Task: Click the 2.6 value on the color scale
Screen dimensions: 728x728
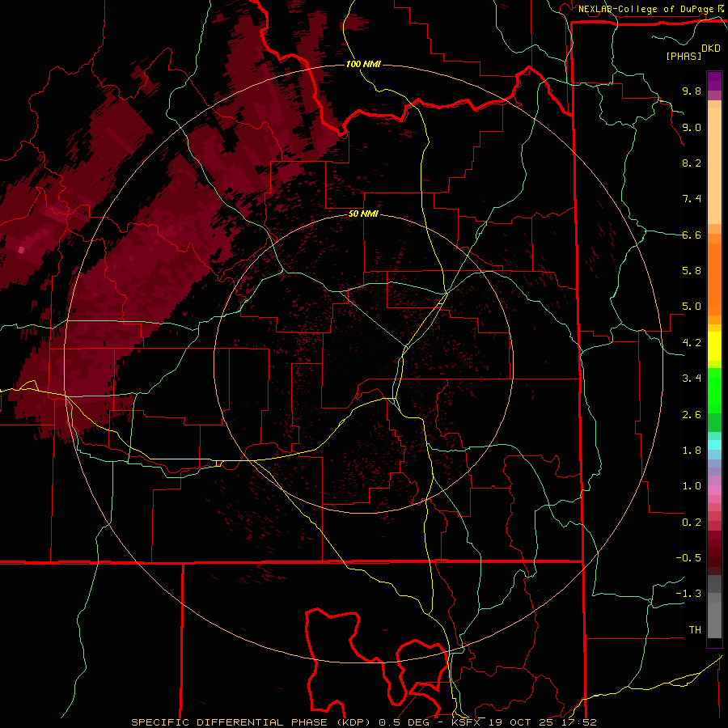Action: [692, 415]
